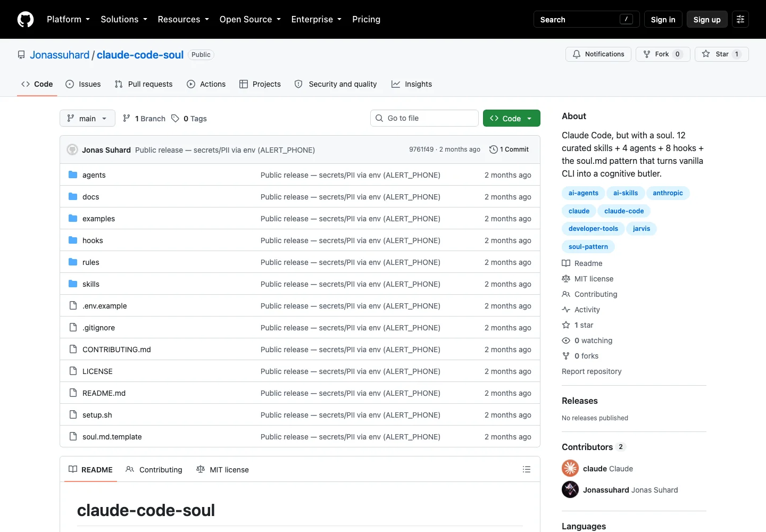Click the Notifications bell button
Screen dimensions: 766x532
pos(598,54)
